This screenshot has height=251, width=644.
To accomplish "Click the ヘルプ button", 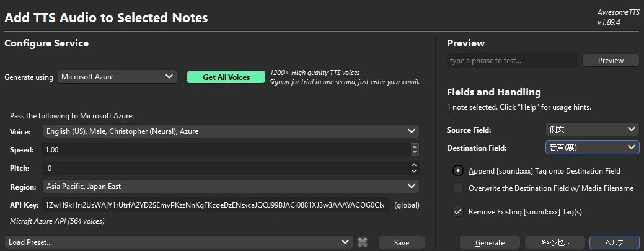I will [614, 243].
